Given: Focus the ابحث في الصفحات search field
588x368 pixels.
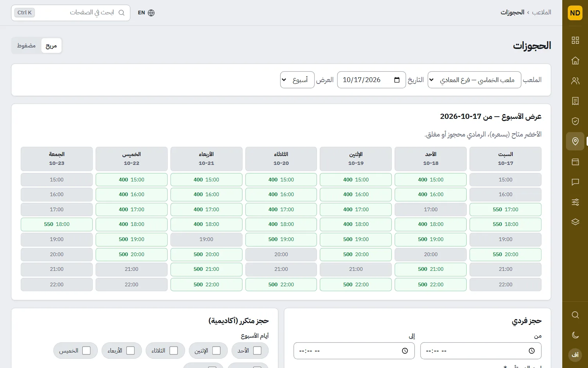Looking at the screenshot, I should point(71,13).
